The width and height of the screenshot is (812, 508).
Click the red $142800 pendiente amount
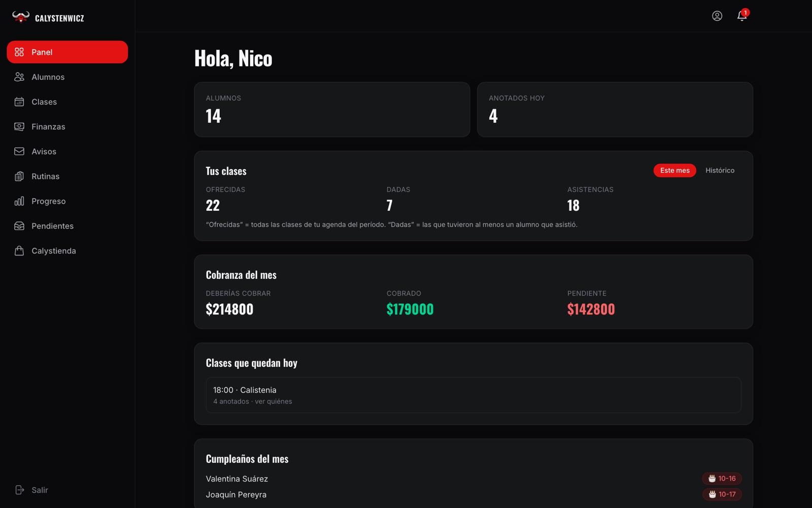click(591, 309)
